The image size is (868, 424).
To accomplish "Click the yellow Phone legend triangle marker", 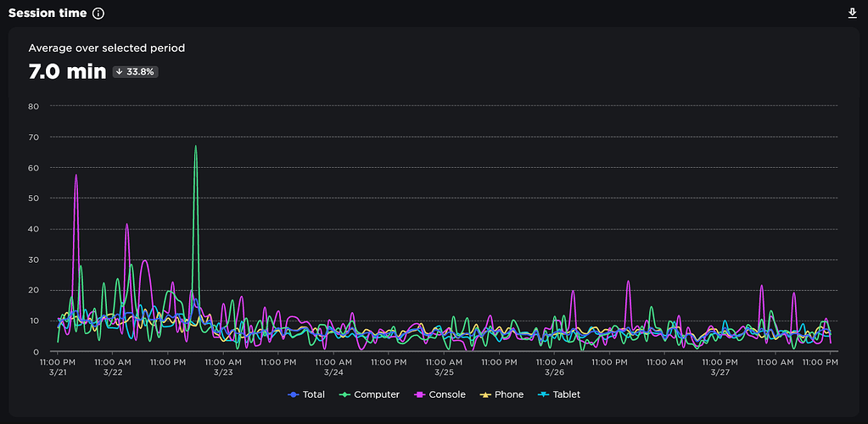I will (485, 394).
